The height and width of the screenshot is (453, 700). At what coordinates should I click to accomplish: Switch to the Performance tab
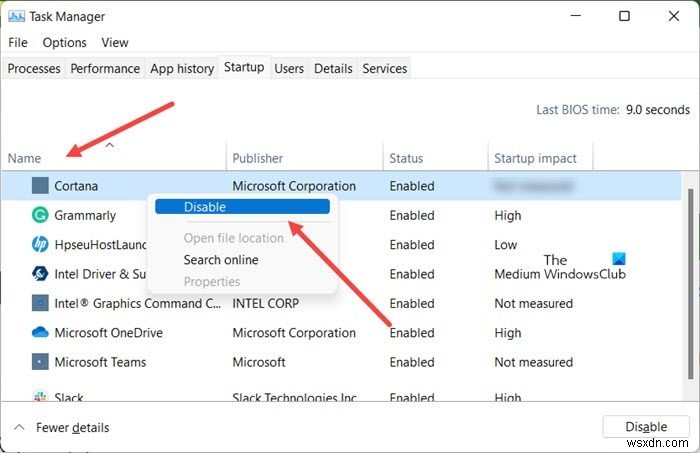coord(105,68)
